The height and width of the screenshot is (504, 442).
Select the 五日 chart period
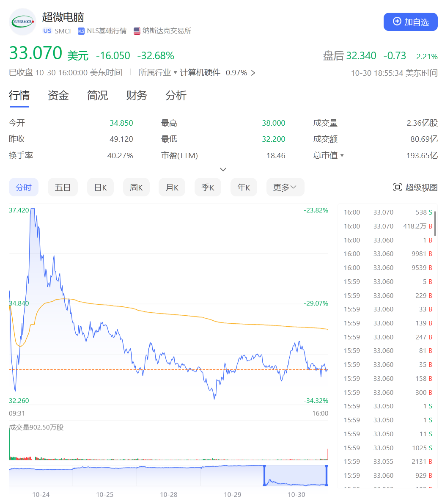tap(63, 187)
